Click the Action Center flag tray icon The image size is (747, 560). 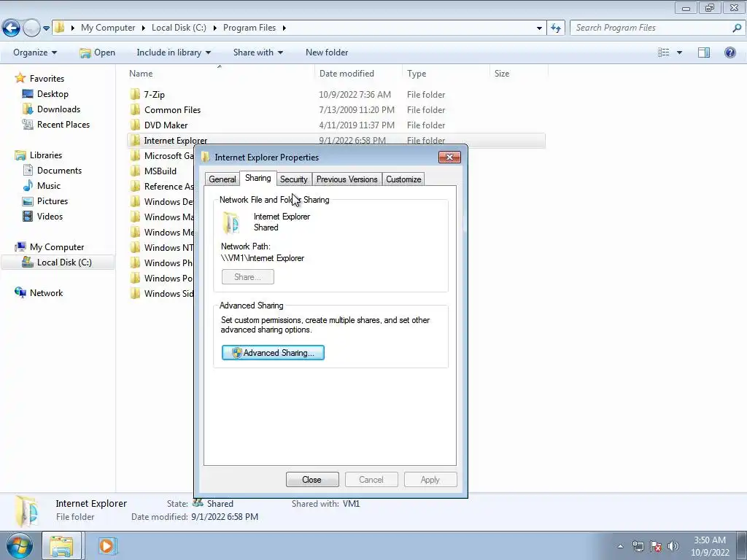point(656,546)
